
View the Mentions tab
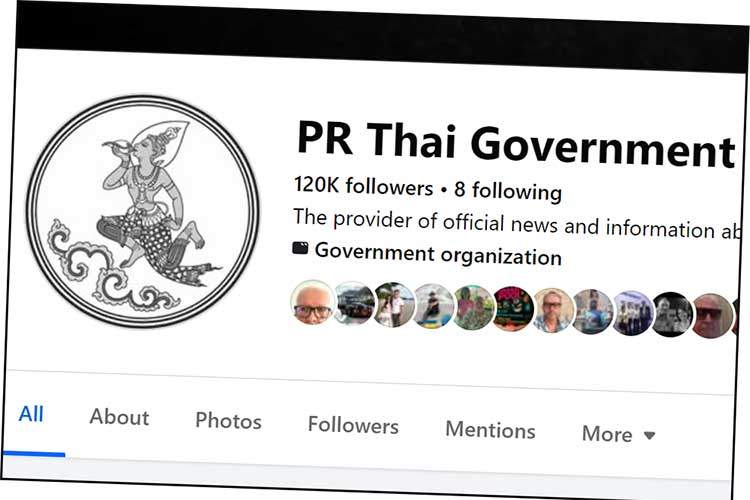(x=490, y=430)
